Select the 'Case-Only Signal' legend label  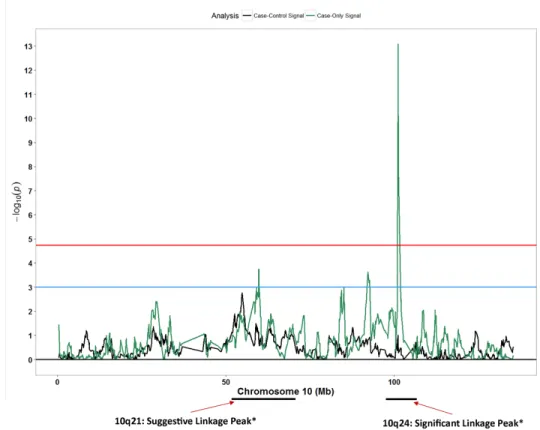click(x=339, y=16)
